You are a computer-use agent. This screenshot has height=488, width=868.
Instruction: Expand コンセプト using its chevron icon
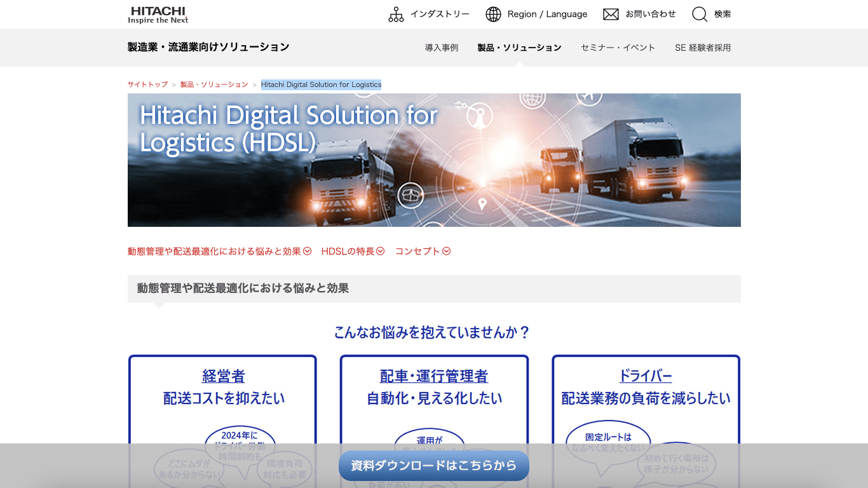pyautogui.click(x=447, y=251)
